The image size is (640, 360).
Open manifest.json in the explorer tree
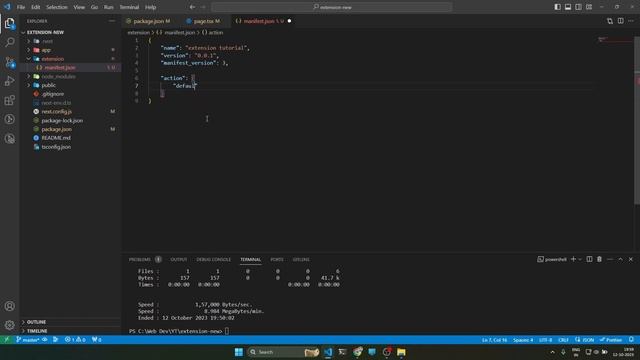[x=60, y=68]
